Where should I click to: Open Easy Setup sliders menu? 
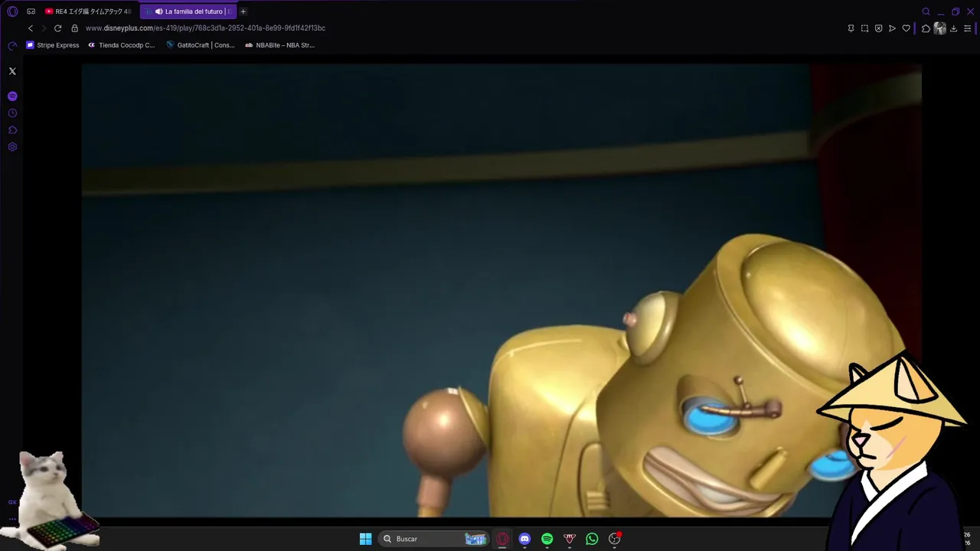pyautogui.click(x=967, y=28)
